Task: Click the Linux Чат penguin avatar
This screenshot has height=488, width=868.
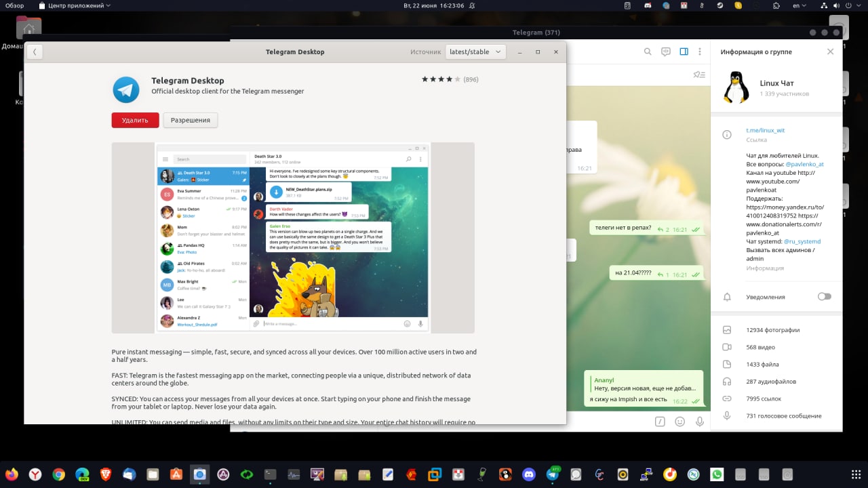Action: (736, 87)
